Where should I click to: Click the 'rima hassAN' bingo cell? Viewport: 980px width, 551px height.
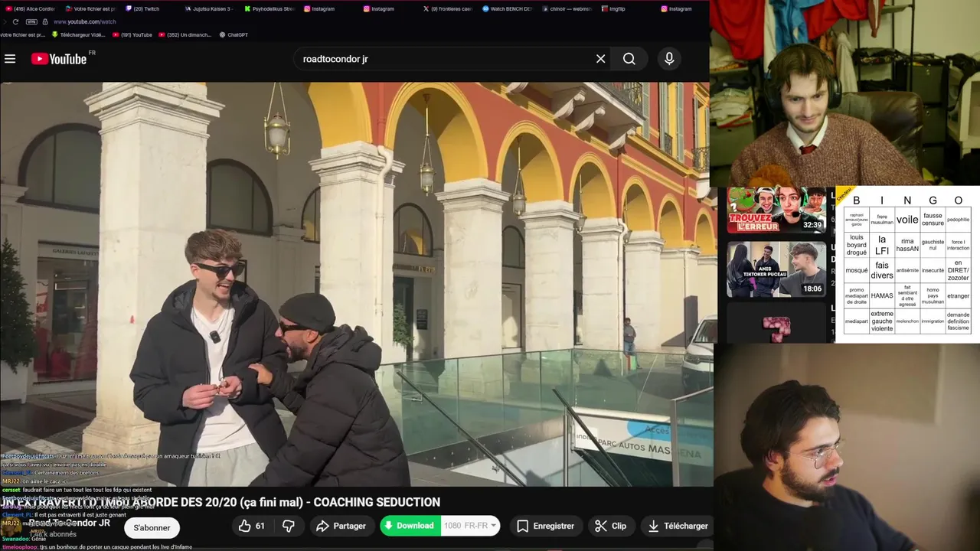point(907,245)
